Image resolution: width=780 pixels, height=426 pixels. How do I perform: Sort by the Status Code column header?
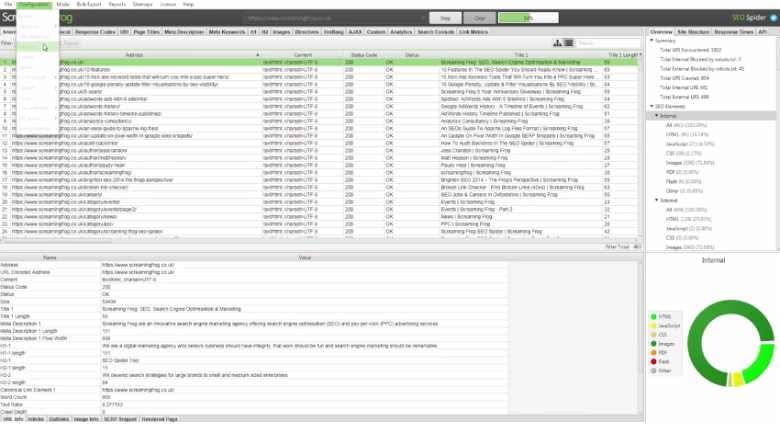tap(364, 55)
